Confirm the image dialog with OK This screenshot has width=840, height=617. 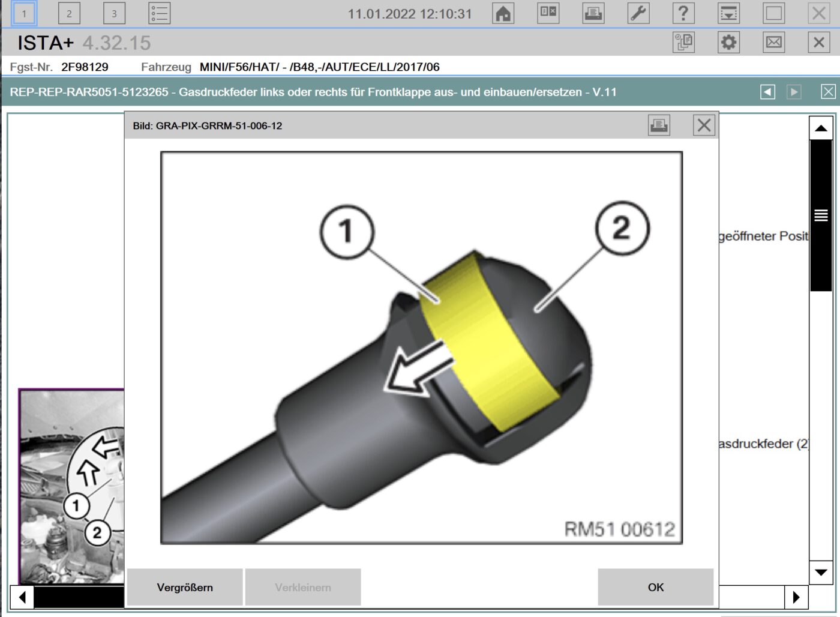(x=655, y=587)
